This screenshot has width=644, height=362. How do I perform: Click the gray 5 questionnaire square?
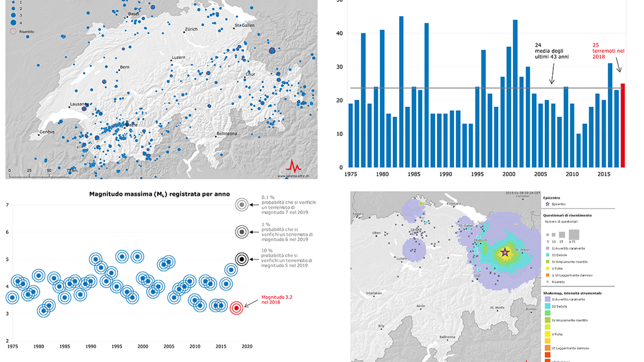[547, 234]
